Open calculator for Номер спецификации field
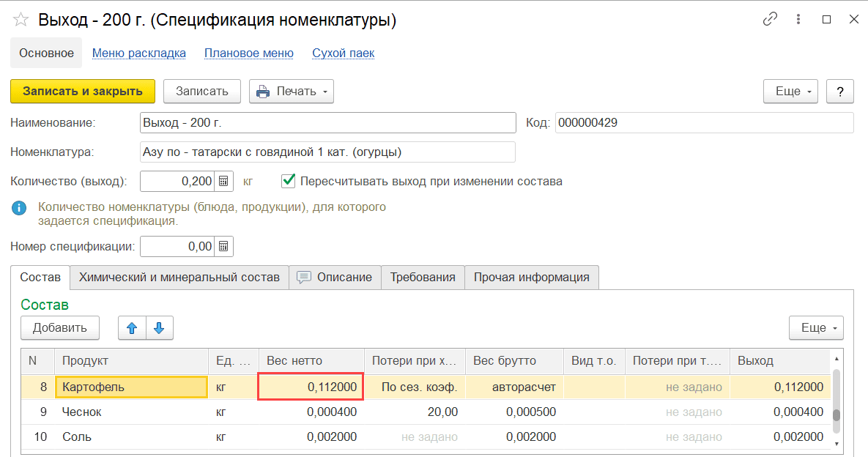Viewport: 868px width, 457px height. pyautogui.click(x=224, y=247)
